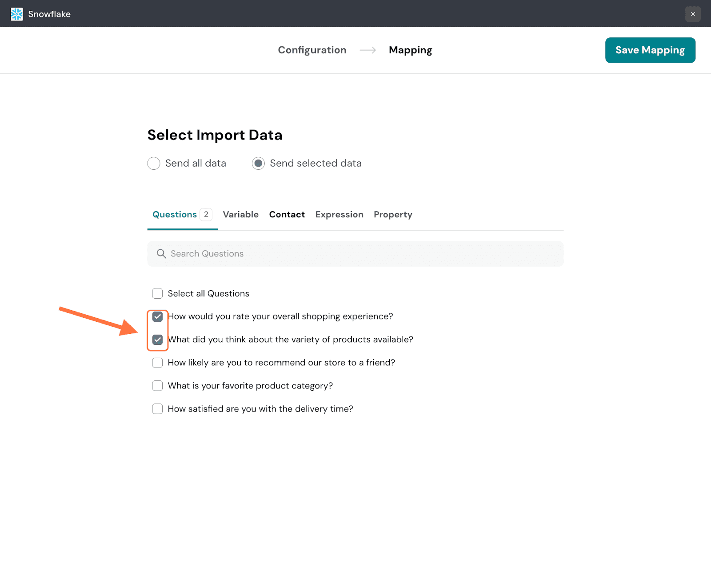Click into the Search Questions field
This screenshot has height=588, width=711.
point(355,254)
